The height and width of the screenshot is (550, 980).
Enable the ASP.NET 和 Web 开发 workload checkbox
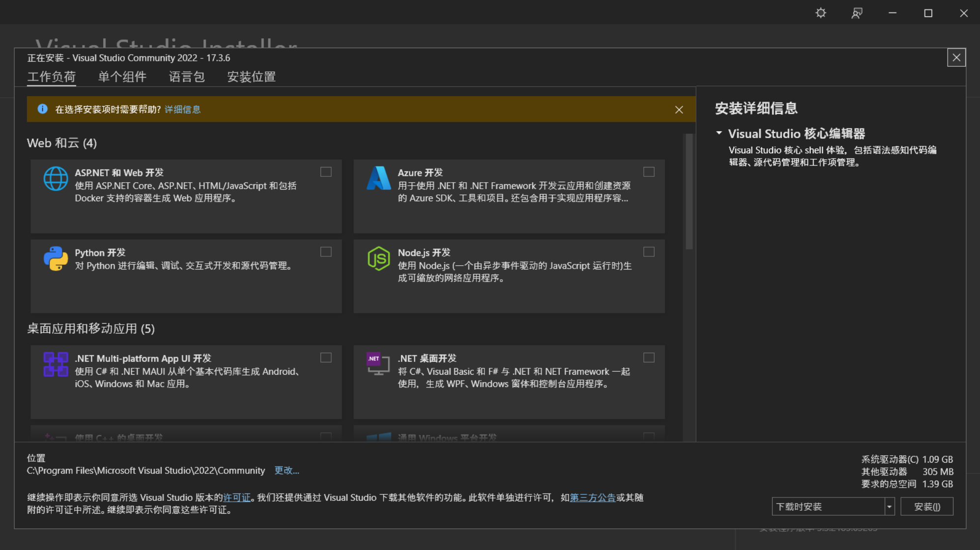tap(326, 172)
